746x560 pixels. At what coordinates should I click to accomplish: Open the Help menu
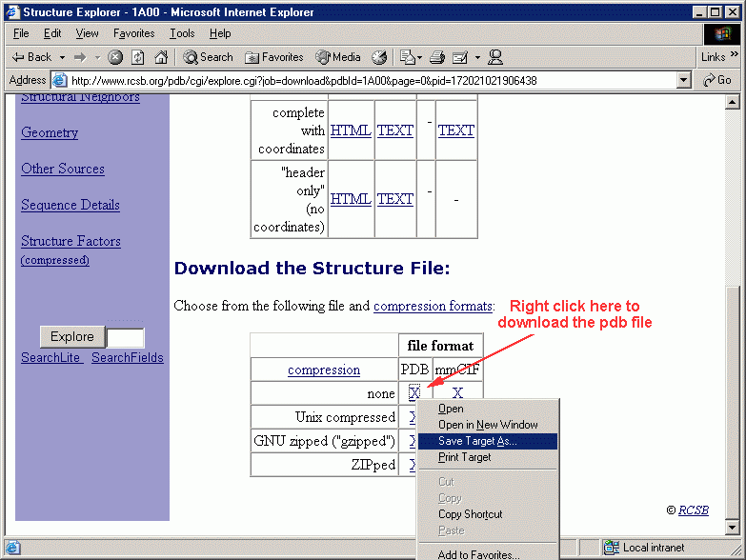(220, 33)
